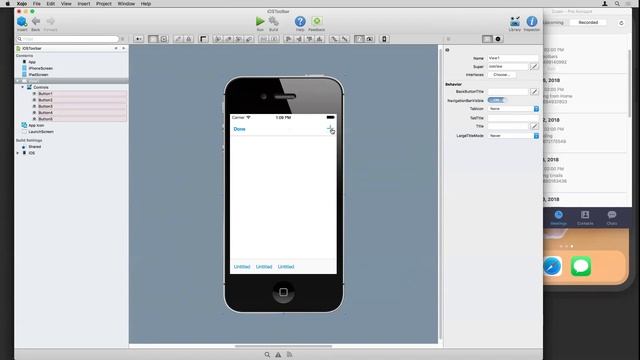Click the first Untitled toolbar button on iPhone
640x360 pixels.
click(x=242, y=267)
